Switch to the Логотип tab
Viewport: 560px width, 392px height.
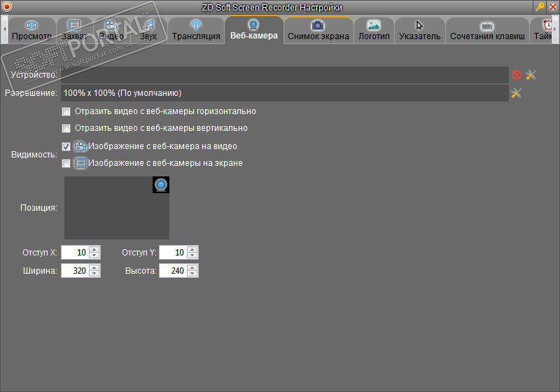click(374, 30)
